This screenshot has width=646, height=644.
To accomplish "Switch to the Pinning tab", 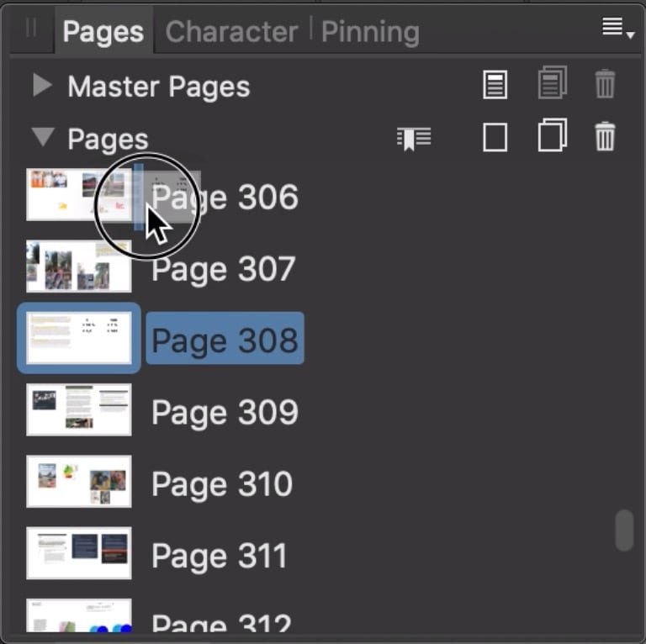I will click(370, 32).
